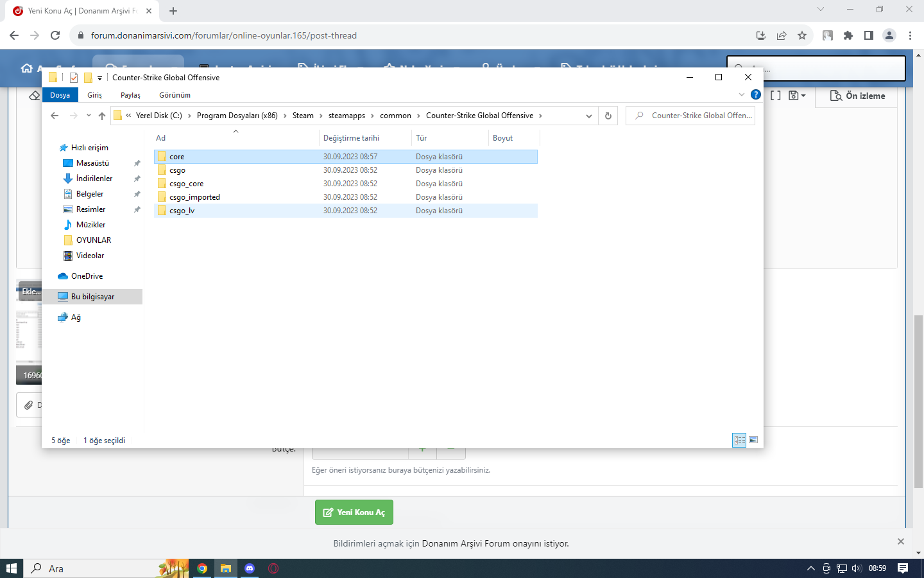Viewport: 924px width, 578px height.
Task: Open Ön izleme preview on forum editor
Action: [857, 96]
